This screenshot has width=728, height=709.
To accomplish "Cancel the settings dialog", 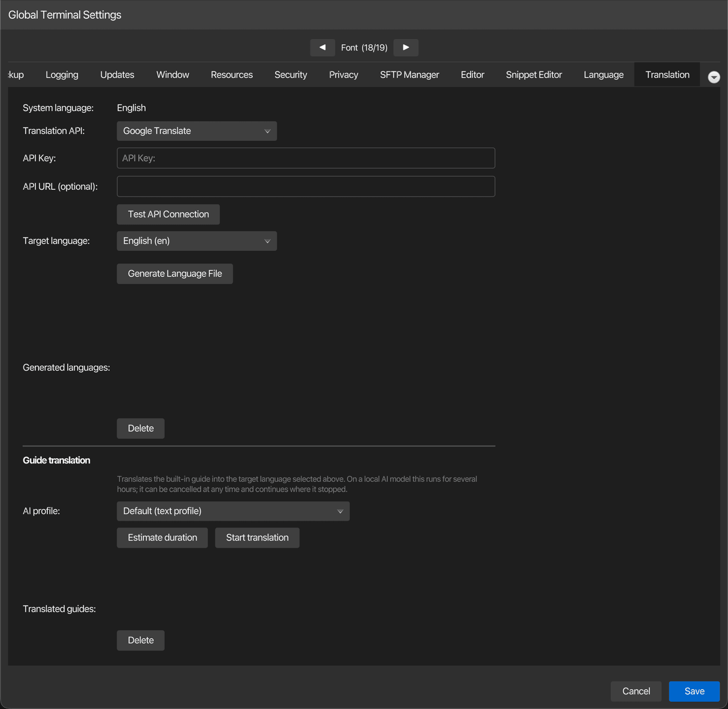I will click(636, 691).
